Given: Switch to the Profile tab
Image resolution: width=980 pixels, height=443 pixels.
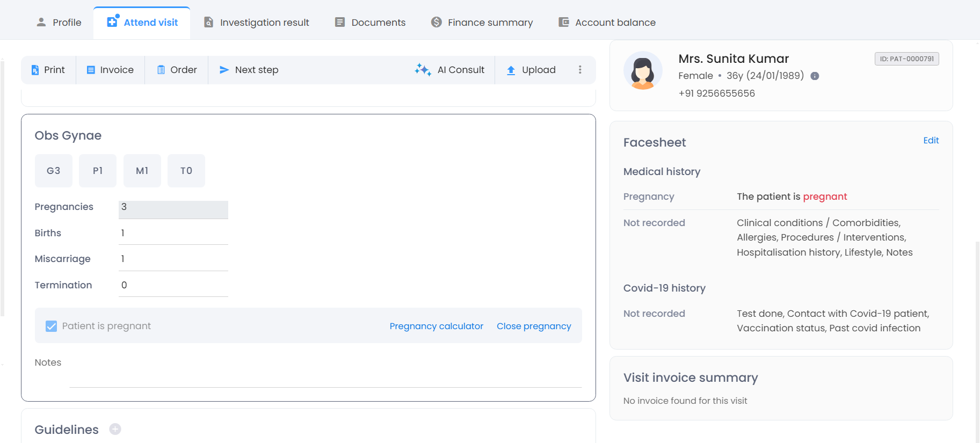Looking at the screenshot, I should click(x=59, y=23).
